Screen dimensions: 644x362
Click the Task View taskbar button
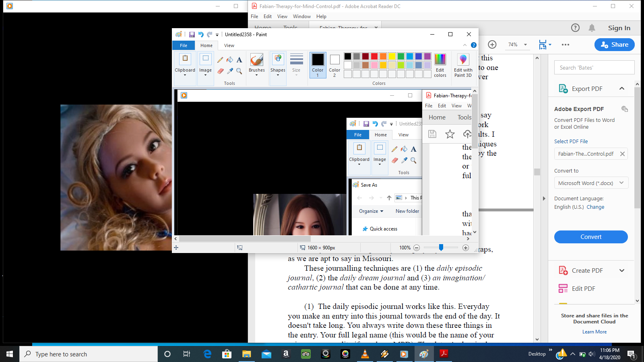tap(187, 354)
